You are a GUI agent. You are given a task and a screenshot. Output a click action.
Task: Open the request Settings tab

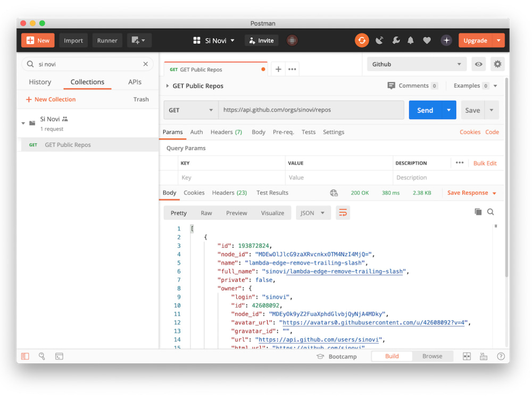tap(334, 132)
